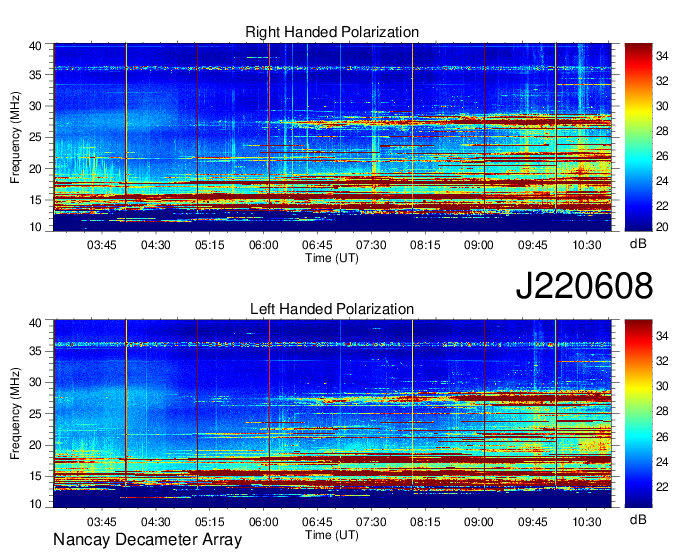Click the 20 MHz tick of the right-handed plot
680x552 pixels.
point(36,169)
